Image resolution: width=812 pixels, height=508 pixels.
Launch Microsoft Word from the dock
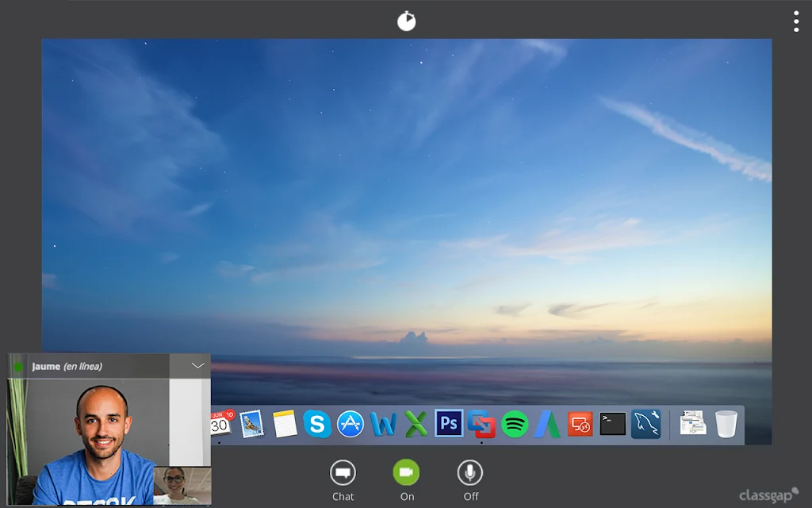pyautogui.click(x=383, y=424)
